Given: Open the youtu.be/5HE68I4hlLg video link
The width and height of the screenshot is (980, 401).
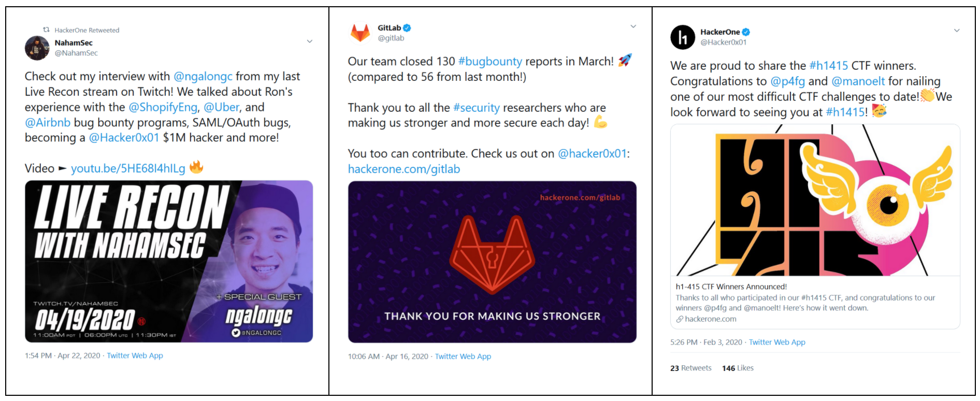Looking at the screenshot, I should click(x=128, y=168).
